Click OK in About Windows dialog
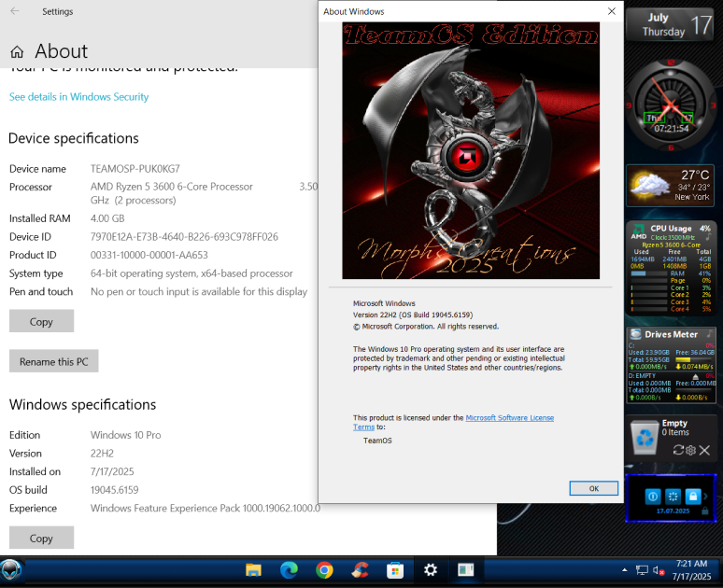Screen dimensions: 723x588 tap(593, 488)
